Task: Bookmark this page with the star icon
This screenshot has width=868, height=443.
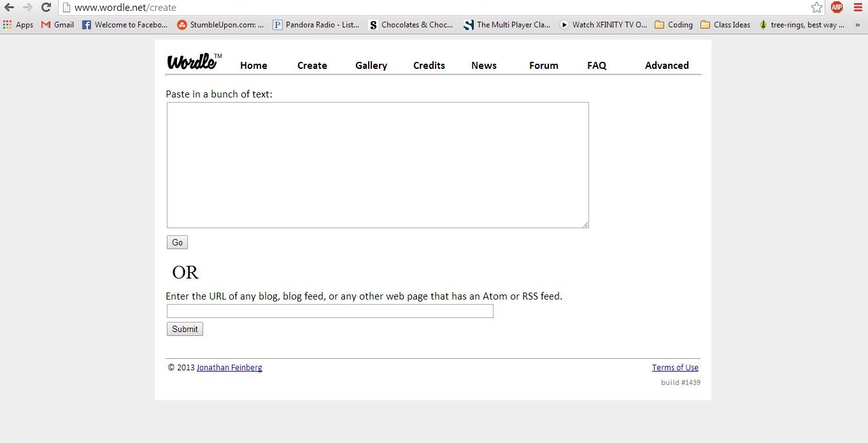Action: pos(816,7)
